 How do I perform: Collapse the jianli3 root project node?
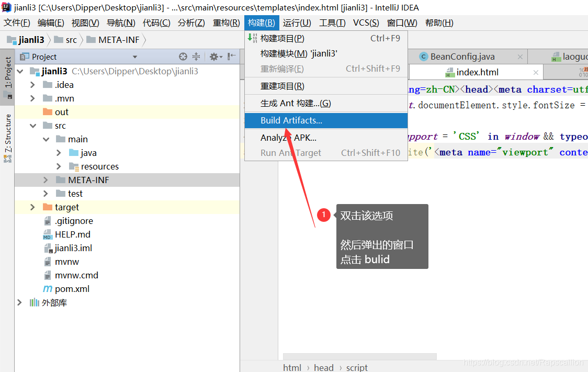point(20,71)
